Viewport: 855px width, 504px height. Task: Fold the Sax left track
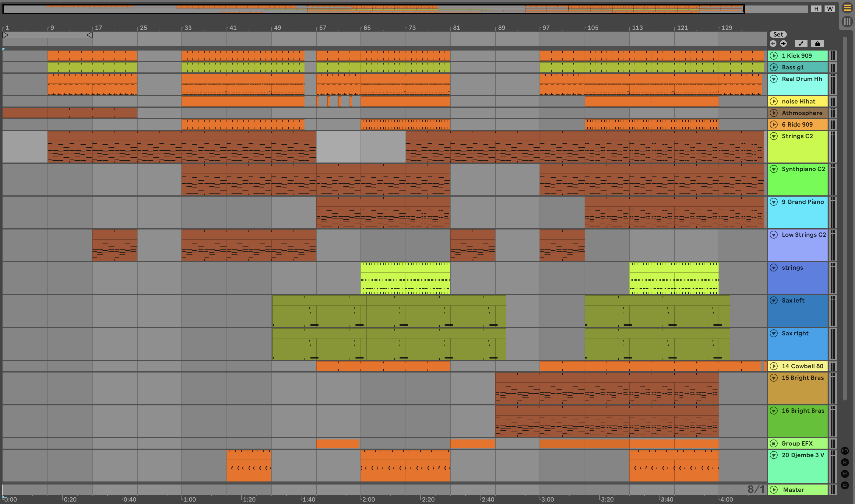(x=774, y=301)
